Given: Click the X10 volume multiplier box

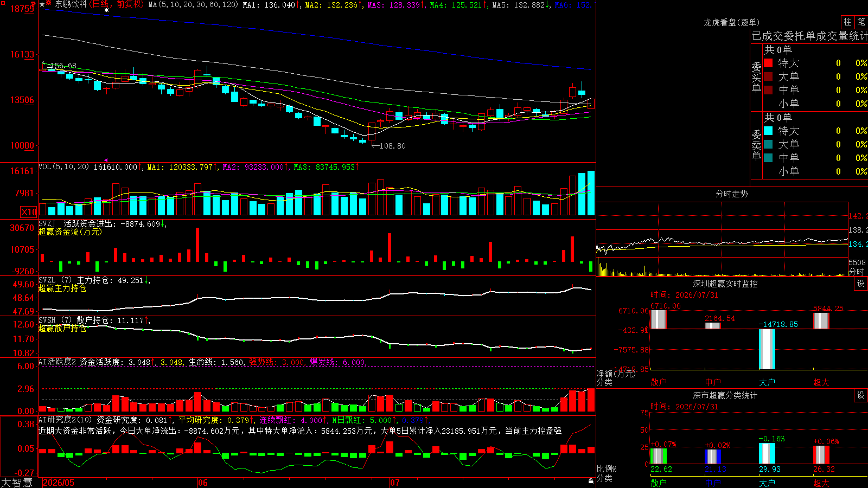Looking at the screenshot, I should click(29, 212).
